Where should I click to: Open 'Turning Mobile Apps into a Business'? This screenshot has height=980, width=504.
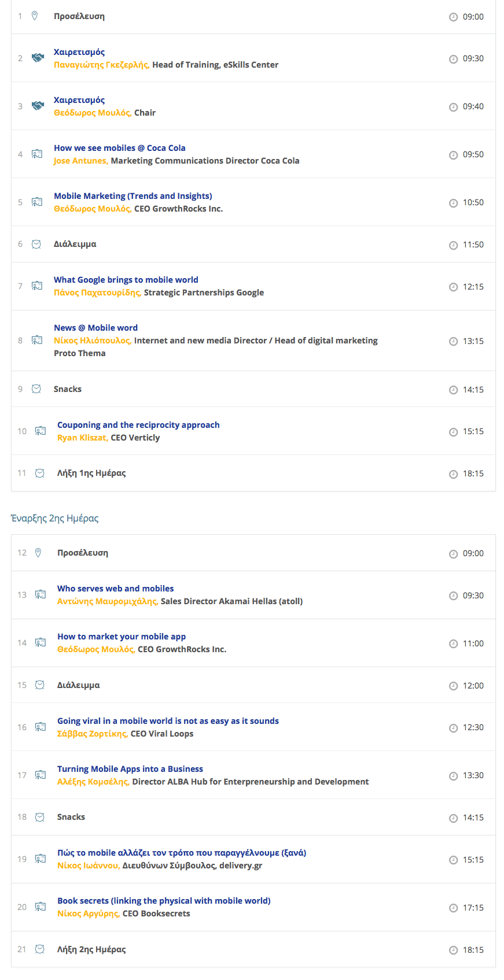point(130,769)
